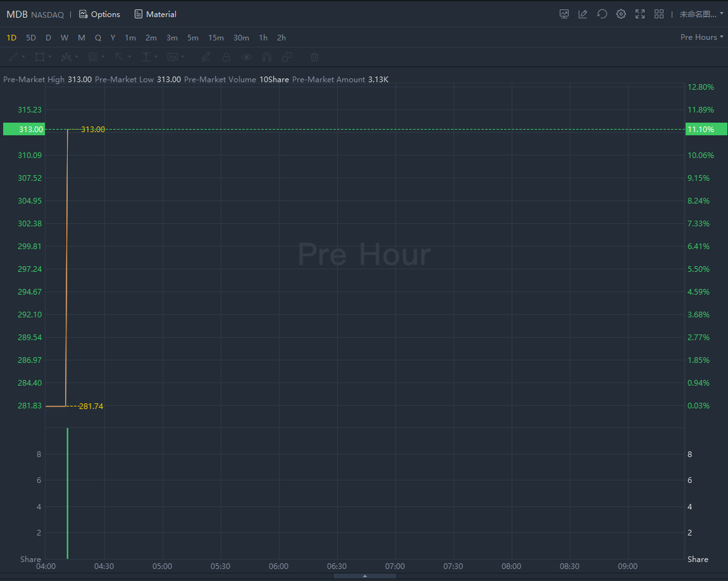The width and height of the screenshot is (728, 581).
Task: Select the Fibonacci levels tool
Action: click(93, 57)
